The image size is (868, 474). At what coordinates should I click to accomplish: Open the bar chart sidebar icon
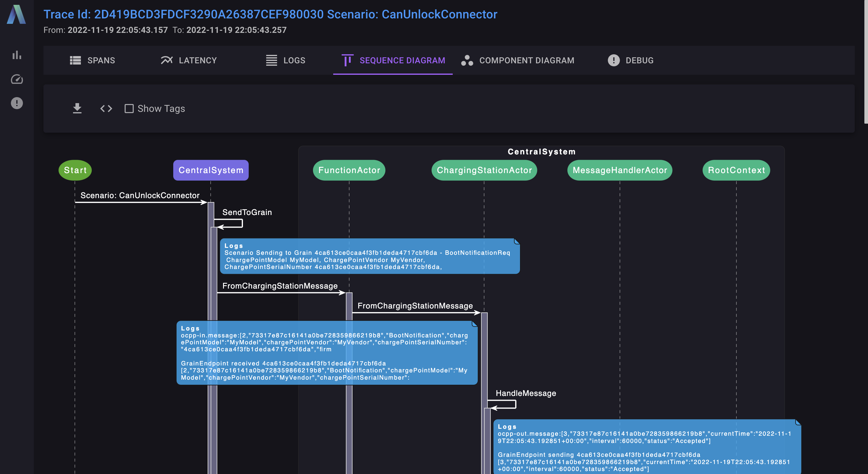point(17,55)
